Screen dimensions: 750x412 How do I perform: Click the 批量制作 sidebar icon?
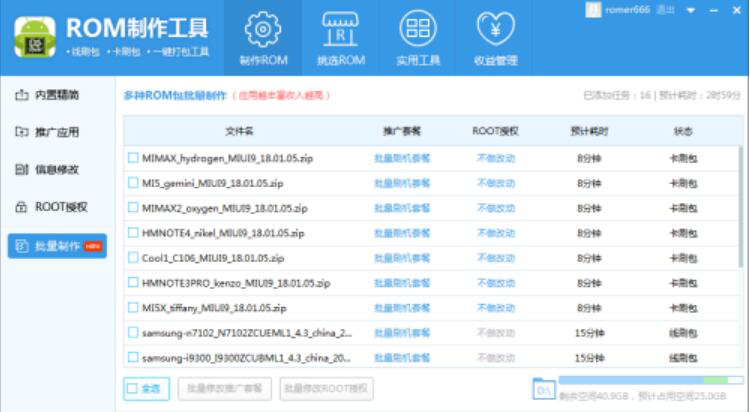click(22, 246)
